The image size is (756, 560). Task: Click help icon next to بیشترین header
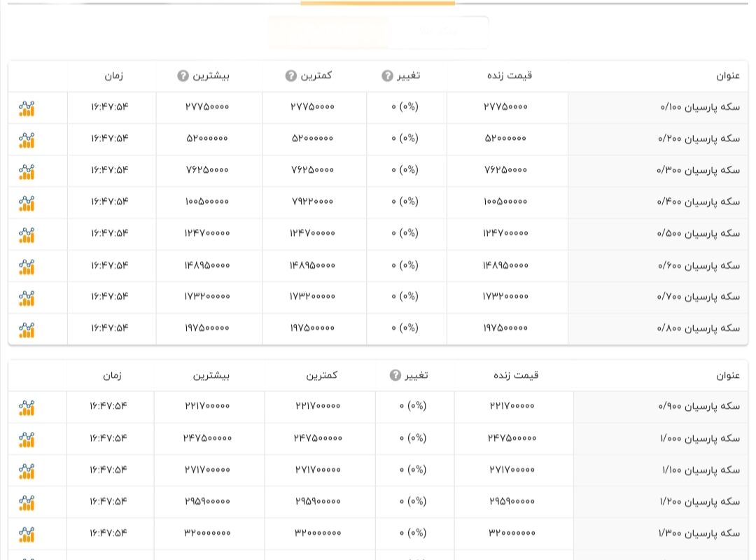coord(183,76)
